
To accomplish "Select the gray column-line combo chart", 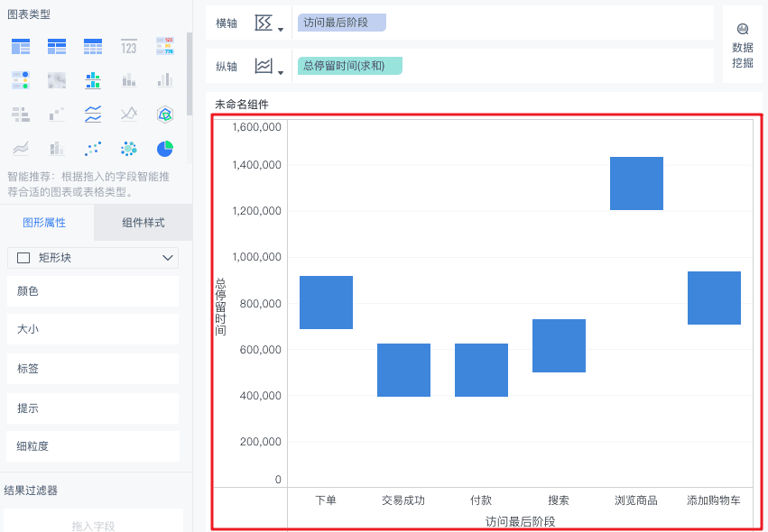I will coord(57,148).
